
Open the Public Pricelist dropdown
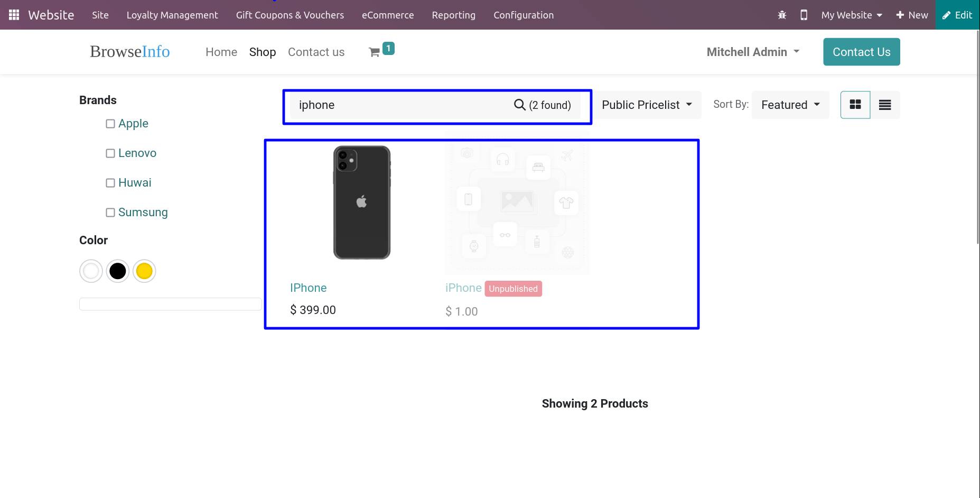(647, 105)
